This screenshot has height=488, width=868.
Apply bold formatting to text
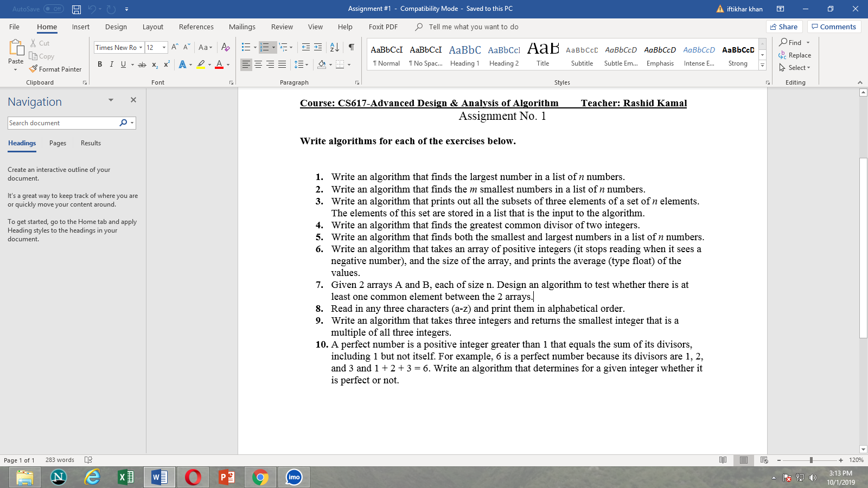click(x=100, y=64)
